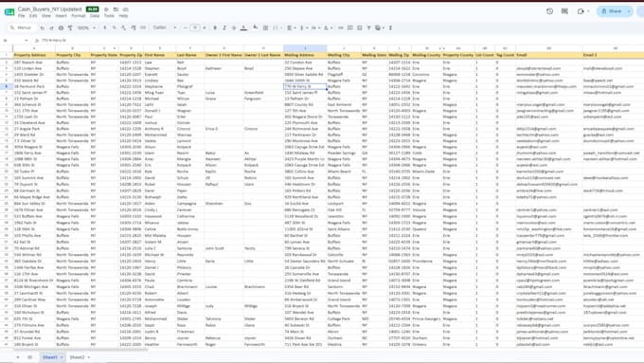Open the Calibri font dropdown

[164, 27]
